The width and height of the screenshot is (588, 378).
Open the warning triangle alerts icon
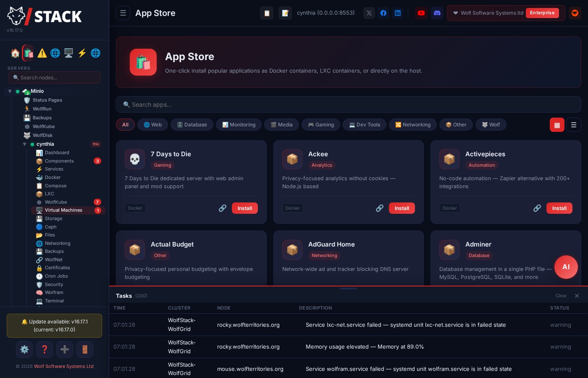42,53
